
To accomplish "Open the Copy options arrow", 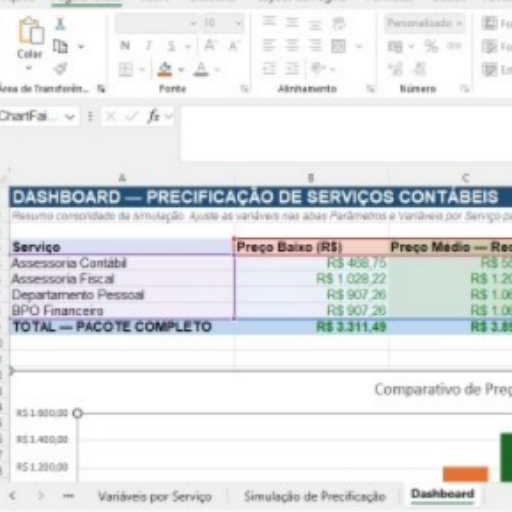I will pyautogui.click(x=81, y=47).
